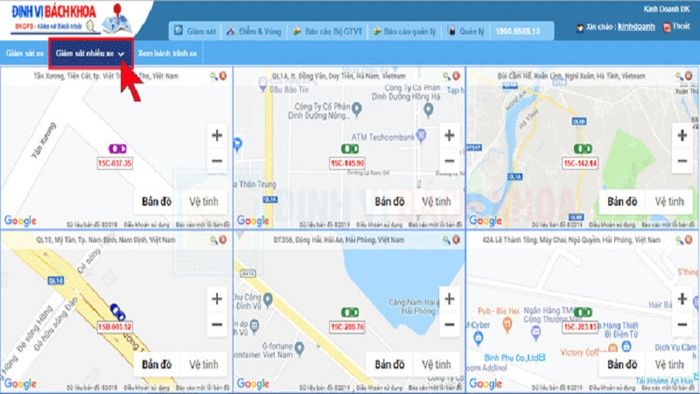Zoom out on the ĐT356 Hải An map

click(x=450, y=324)
